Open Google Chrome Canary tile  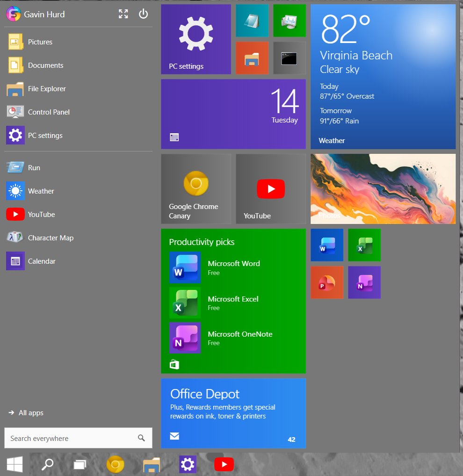[x=196, y=189]
